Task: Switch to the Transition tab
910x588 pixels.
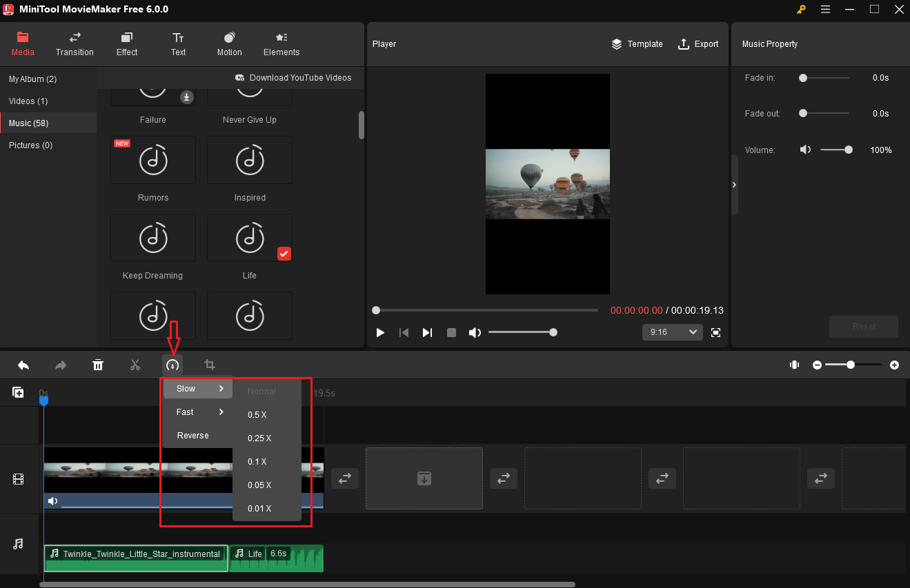Action: 75,44
